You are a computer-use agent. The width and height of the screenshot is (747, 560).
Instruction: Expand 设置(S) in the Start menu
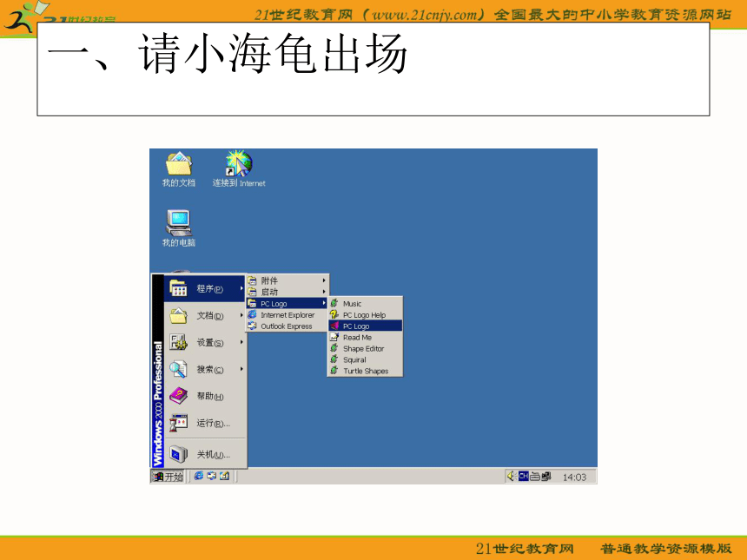point(204,342)
